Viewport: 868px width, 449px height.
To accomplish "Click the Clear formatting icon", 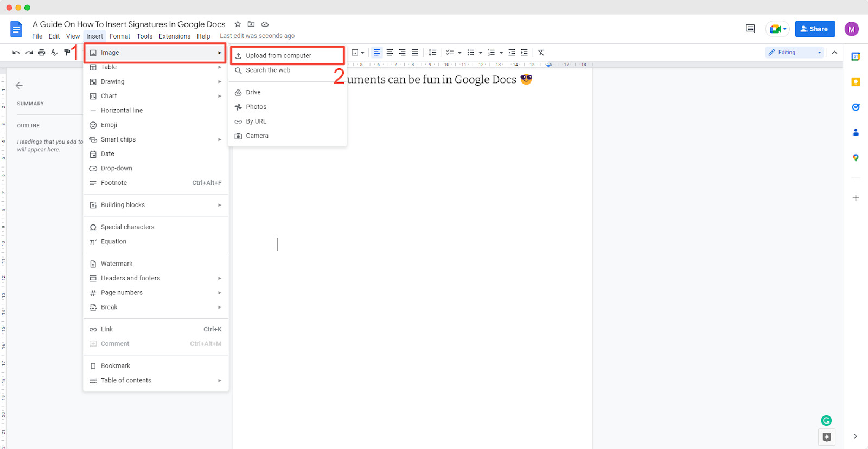I will 541,53.
